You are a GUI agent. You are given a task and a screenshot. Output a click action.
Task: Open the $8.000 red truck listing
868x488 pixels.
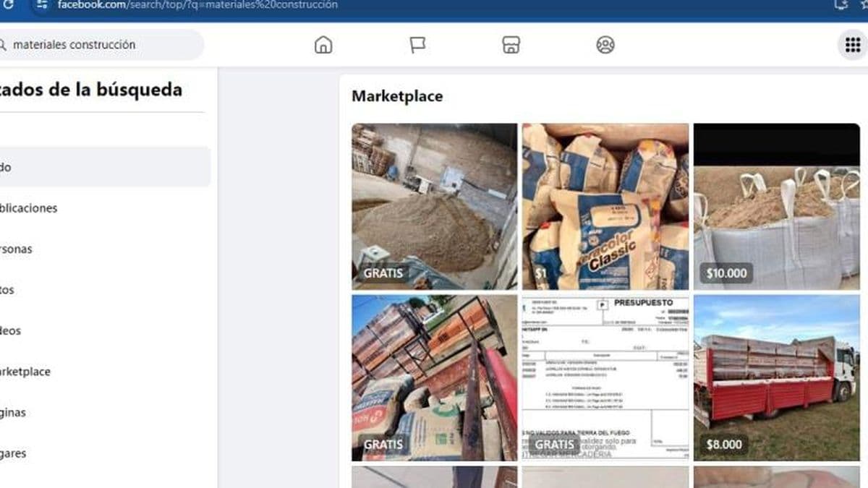click(777, 377)
